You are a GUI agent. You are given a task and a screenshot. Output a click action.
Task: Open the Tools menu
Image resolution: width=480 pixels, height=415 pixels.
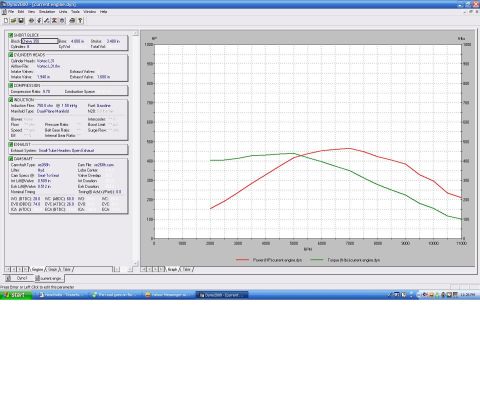[75, 12]
